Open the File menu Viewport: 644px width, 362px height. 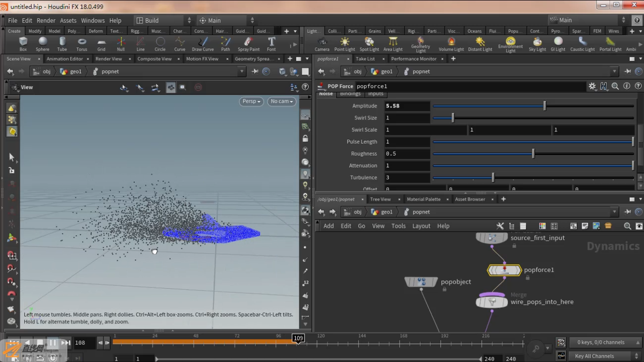point(12,20)
